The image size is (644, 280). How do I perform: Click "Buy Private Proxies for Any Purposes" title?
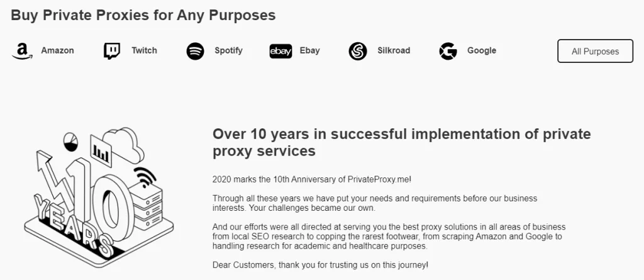[x=143, y=14]
